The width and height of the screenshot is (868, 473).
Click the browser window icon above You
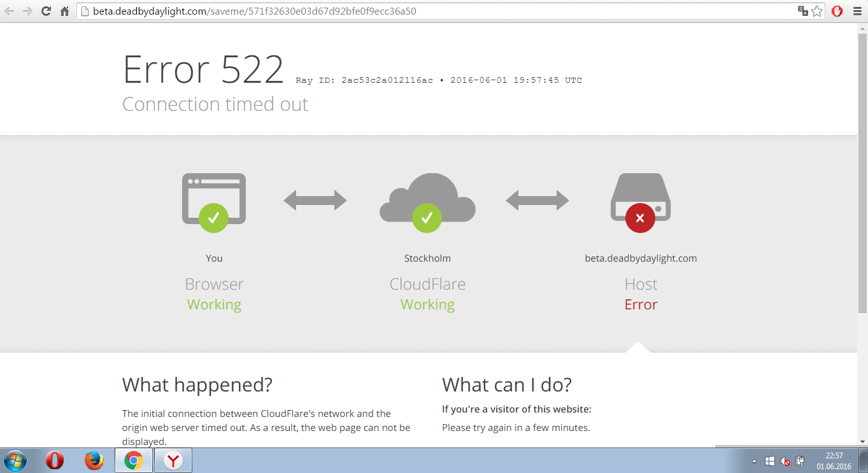[214, 202]
